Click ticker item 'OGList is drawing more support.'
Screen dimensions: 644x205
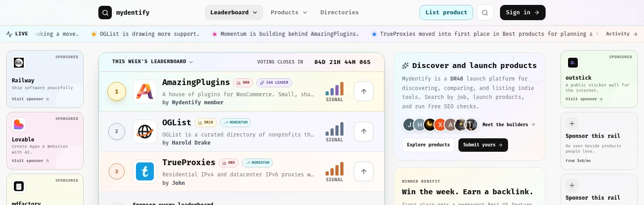point(145,34)
